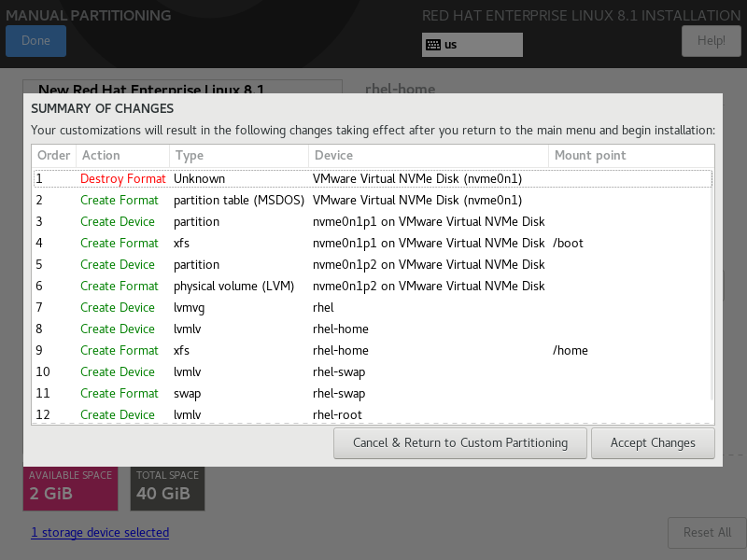Image resolution: width=747 pixels, height=560 pixels.
Task: Select the rhel-root row 12
Action: tap(373, 414)
